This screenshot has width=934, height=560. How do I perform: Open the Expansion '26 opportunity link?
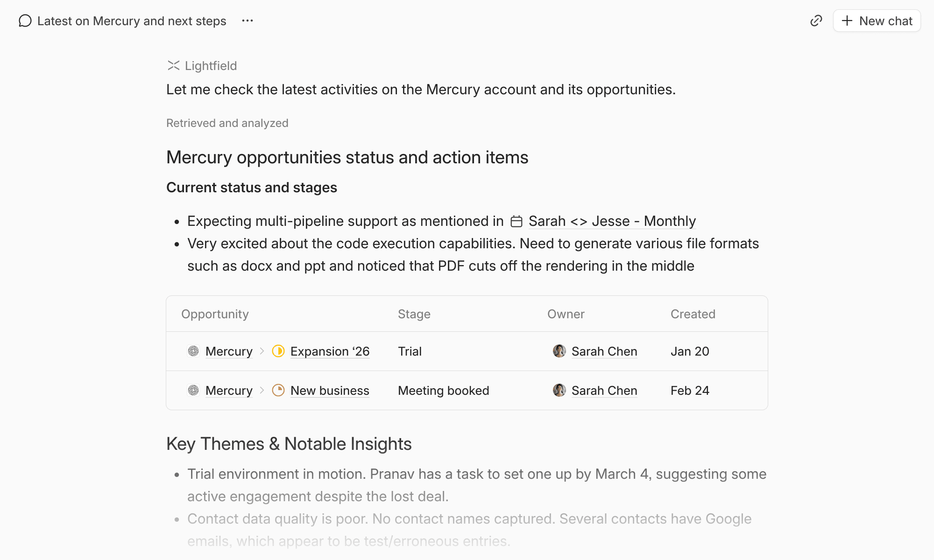330,351
